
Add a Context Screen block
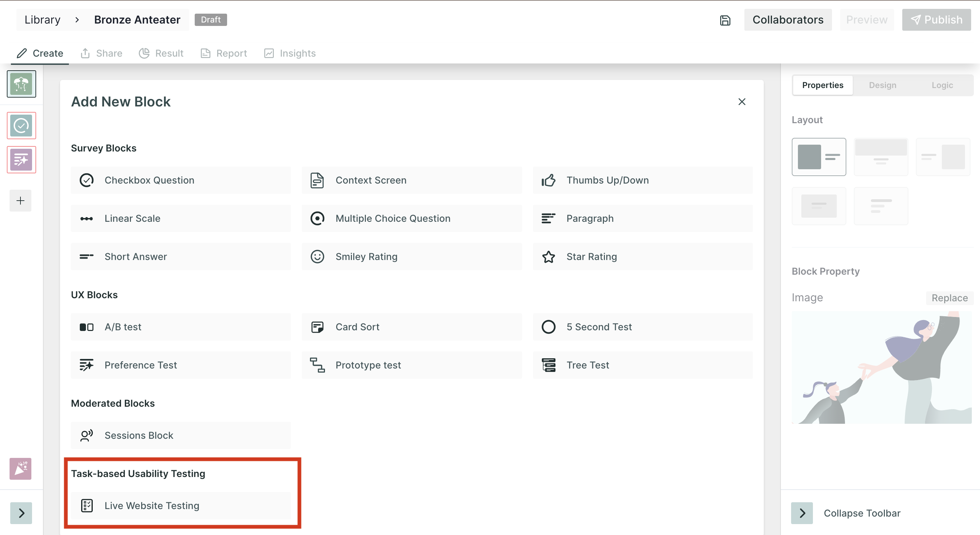pos(412,180)
